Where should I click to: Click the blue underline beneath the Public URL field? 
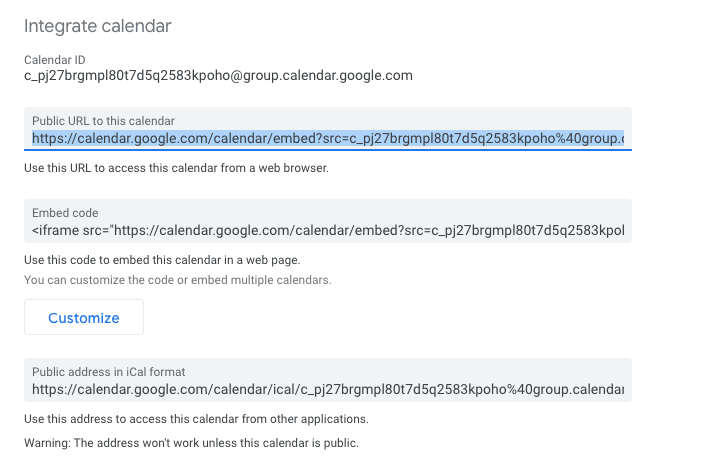pyautogui.click(x=328, y=150)
